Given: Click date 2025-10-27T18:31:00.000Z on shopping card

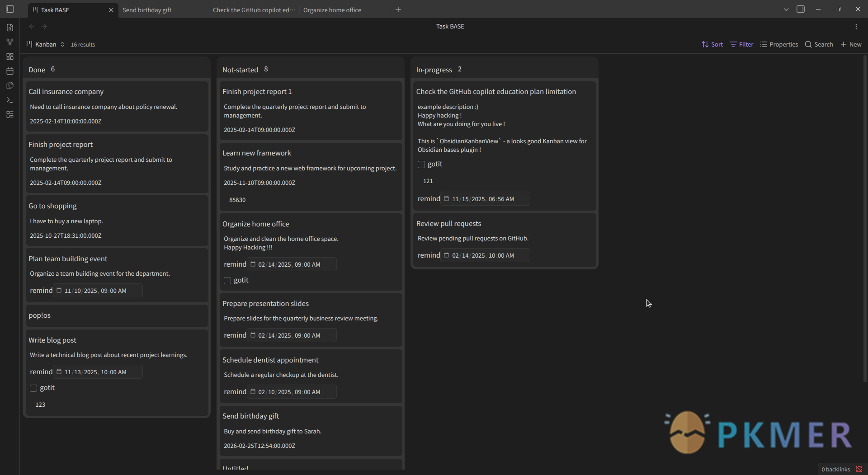Looking at the screenshot, I should click(x=66, y=236).
